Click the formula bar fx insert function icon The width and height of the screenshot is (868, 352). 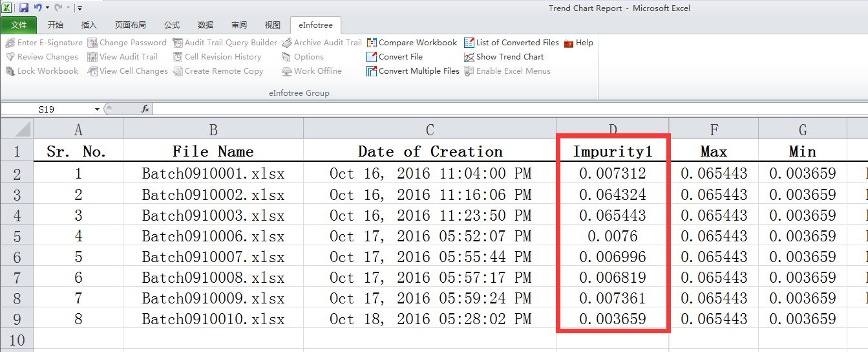pyautogui.click(x=145, y=109)
